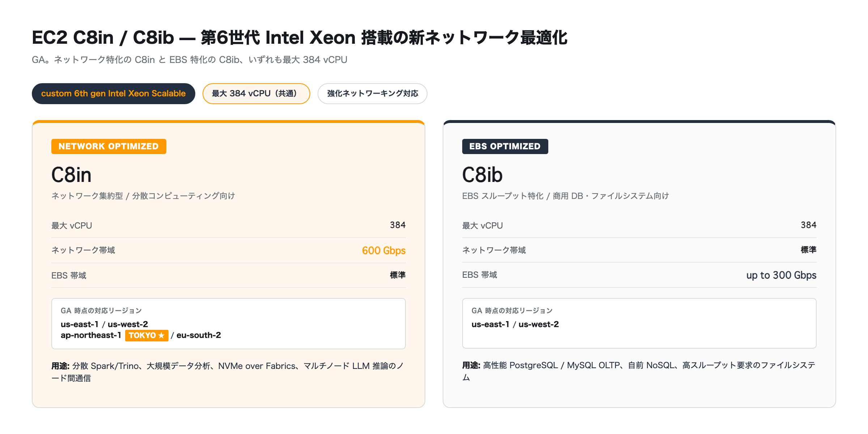
Task: Click the up to 300 Gbps EBS value
Action: click(781, 275)
